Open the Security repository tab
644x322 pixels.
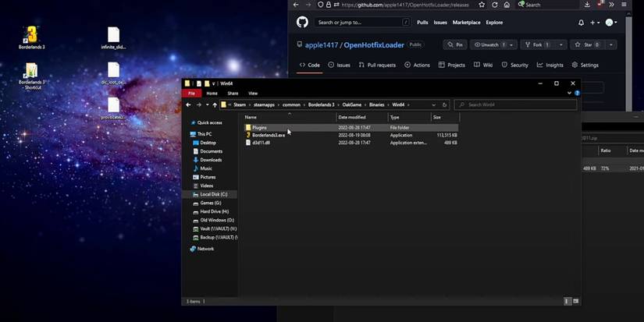click(x=514, y=65)
